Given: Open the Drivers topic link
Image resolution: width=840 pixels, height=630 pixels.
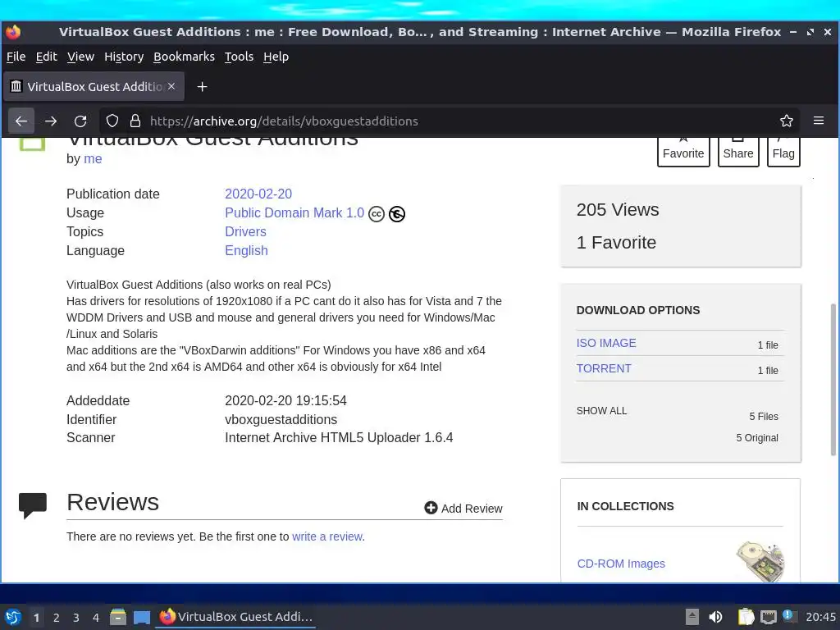Looking at the screenshot, I should point(245,231).
